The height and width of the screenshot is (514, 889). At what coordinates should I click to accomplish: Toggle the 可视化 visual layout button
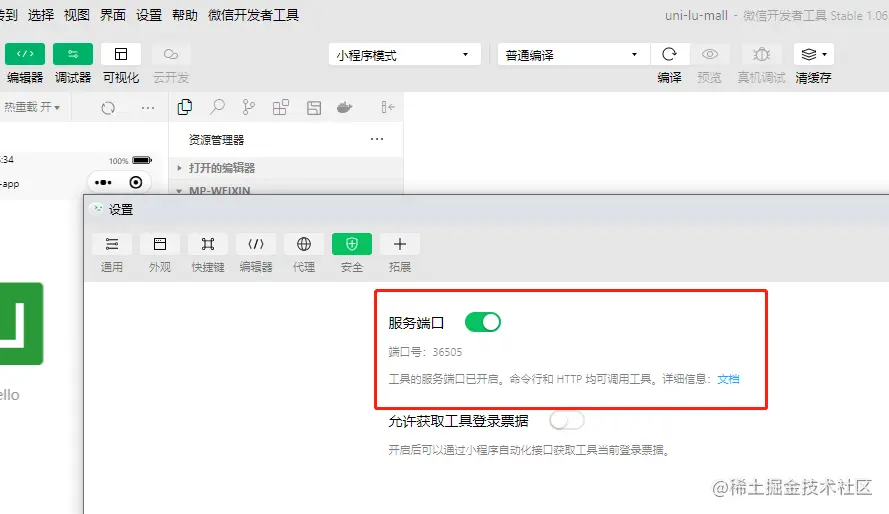tap(121, 54)
